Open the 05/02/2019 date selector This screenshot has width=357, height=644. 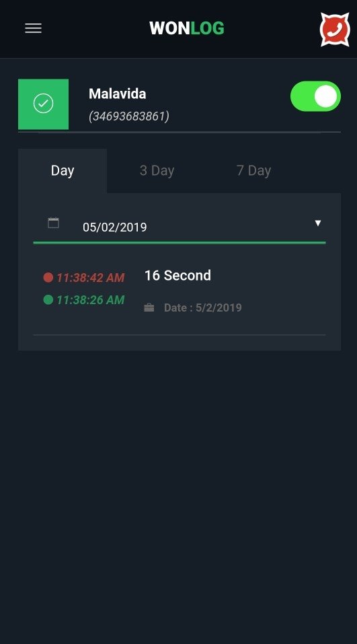click(x=180, y=227)
